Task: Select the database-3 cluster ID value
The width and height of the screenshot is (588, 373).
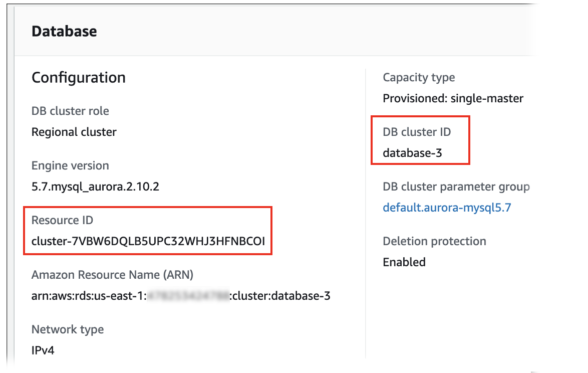Action: [x=412, y=153]
